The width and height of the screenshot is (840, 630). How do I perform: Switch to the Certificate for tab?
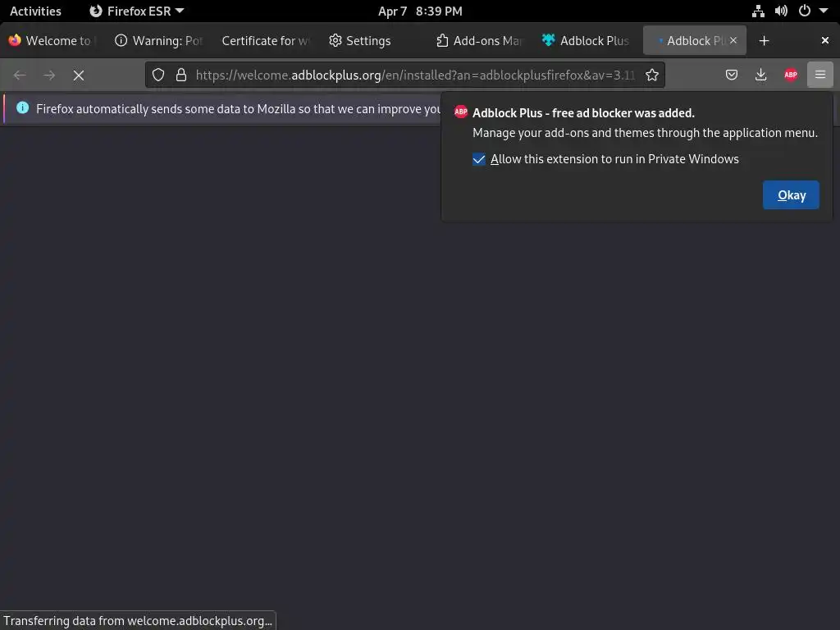pos(265,41)
